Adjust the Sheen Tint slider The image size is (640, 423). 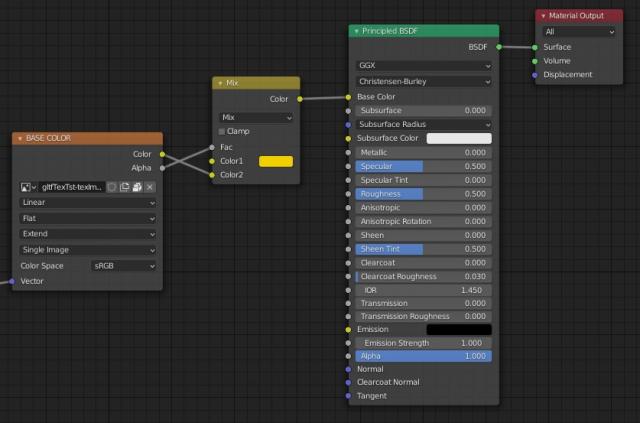pos(424,249)
